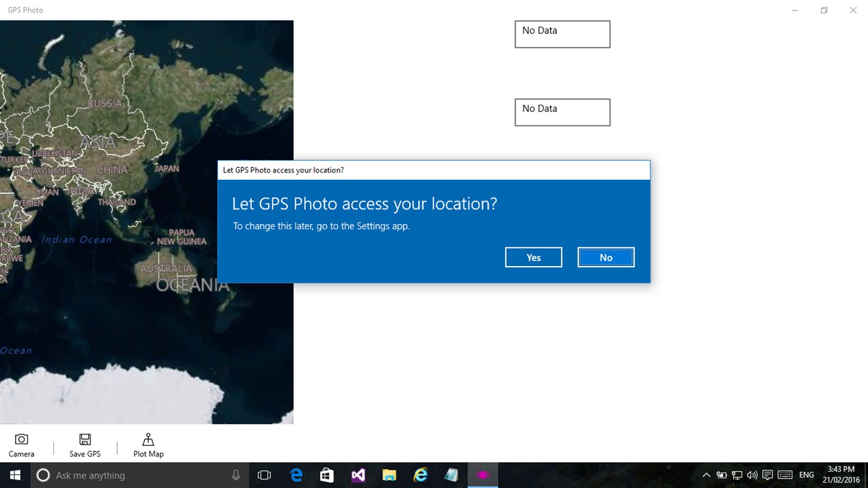Open Task View on the taskbar

(x=264, y=475)
